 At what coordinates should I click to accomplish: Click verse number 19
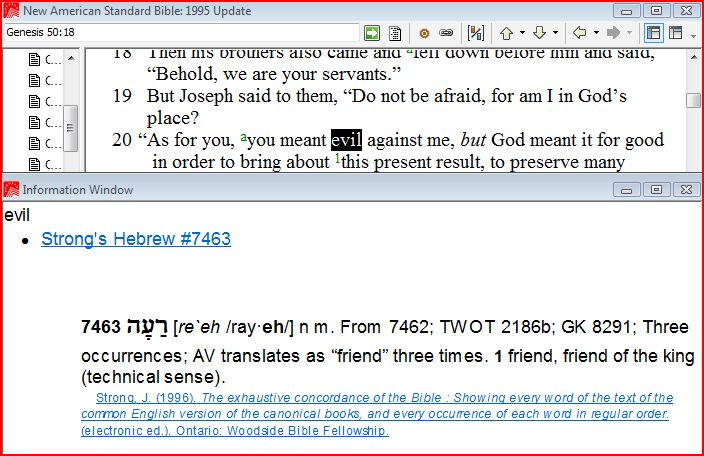122,96
